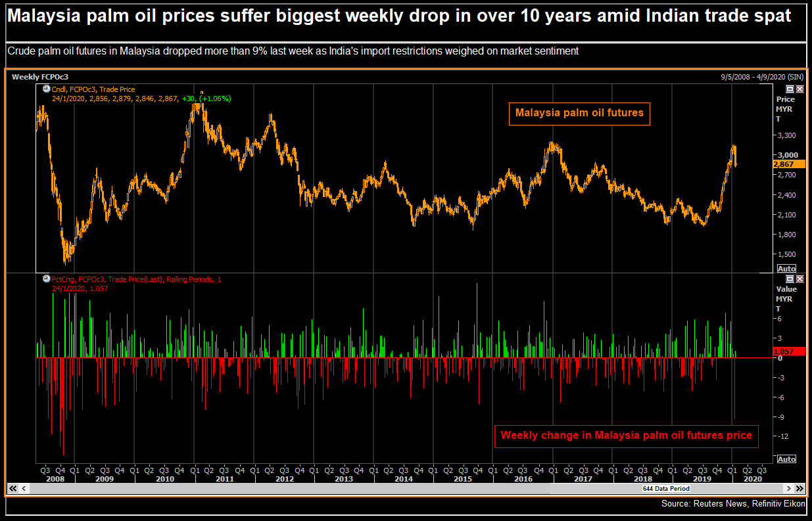Close the price chart pane

coord(800,89)
